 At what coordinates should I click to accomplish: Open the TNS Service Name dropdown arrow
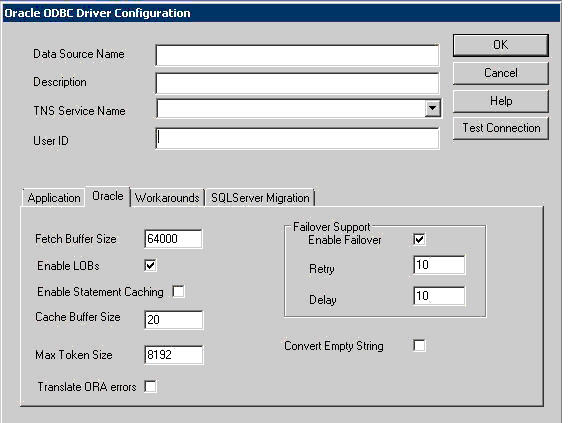click(433, 108)
